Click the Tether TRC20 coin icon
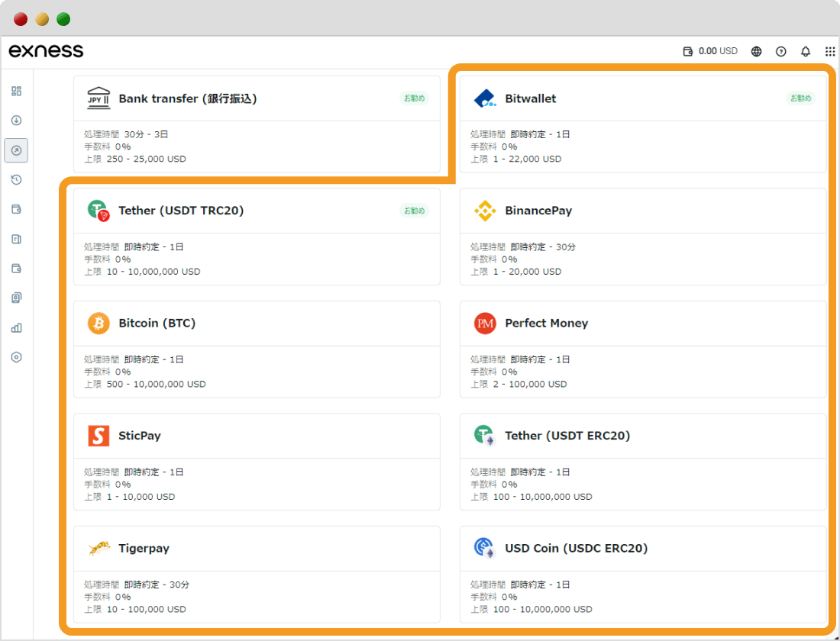The width and height of the screenshot is (840, 641). 99,211
